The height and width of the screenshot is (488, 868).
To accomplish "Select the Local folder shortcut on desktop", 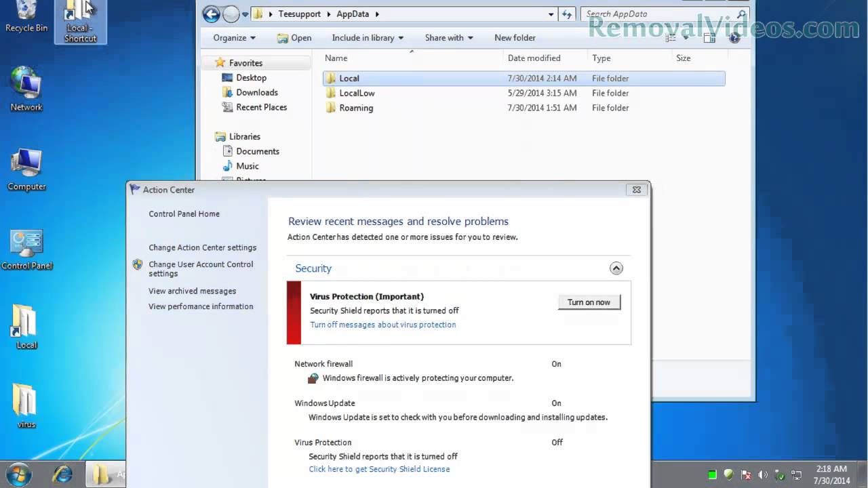I will [x=26, y=327].
